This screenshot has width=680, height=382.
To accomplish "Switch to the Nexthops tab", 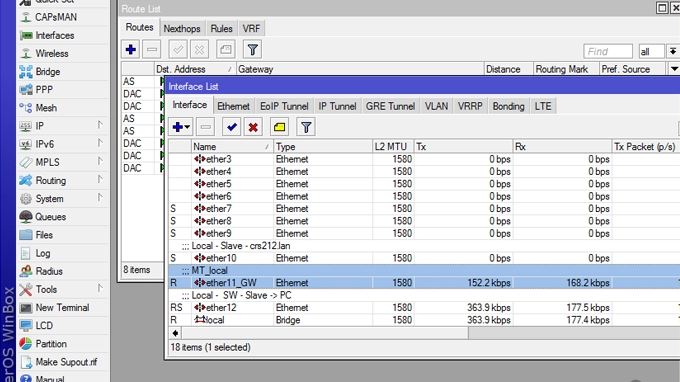I will [182, 29].
